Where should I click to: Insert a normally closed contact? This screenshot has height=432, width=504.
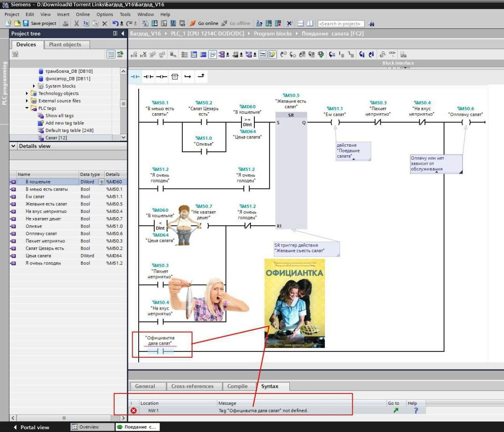pos(148,77)
